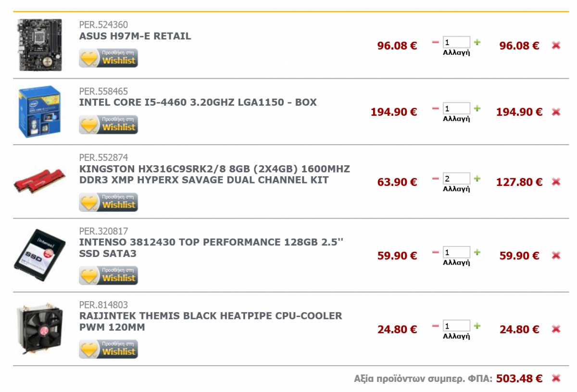Open KINGSTON HX316C9SRK2/8 product title
Screen dimensions: 577x392
[214, 174]
